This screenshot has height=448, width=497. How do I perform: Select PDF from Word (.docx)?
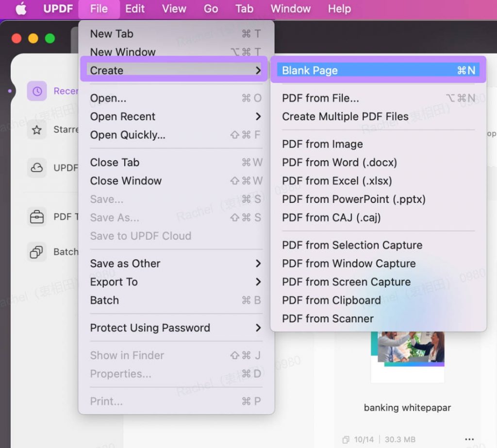tap(379, 162)
